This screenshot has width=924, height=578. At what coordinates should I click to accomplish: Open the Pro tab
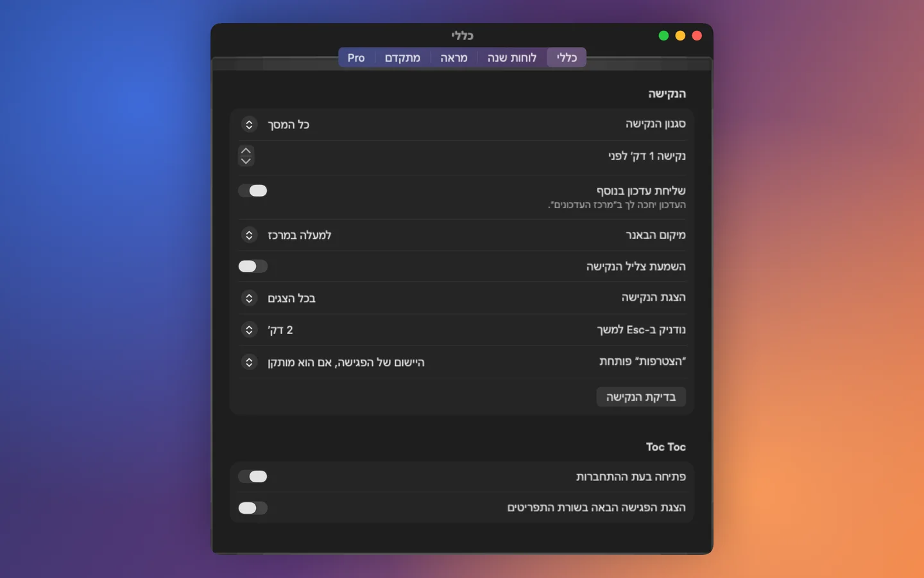(x=356, y=58)
